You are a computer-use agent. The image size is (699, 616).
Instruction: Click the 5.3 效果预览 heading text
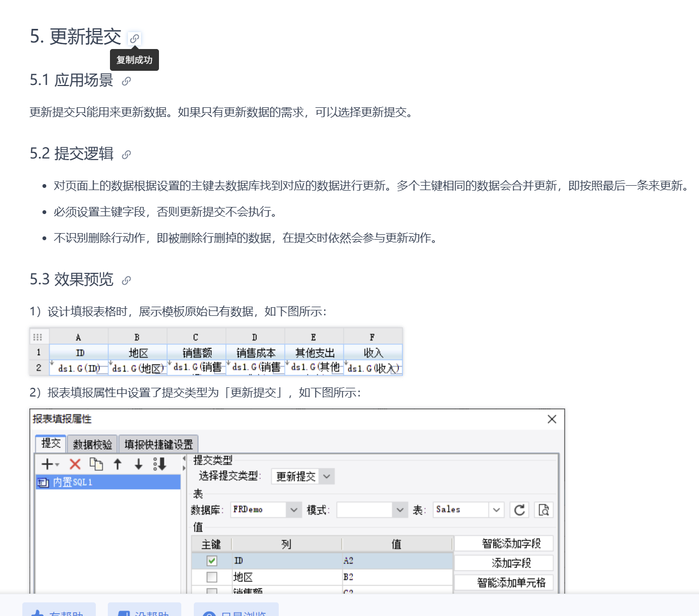click(72, 280)
